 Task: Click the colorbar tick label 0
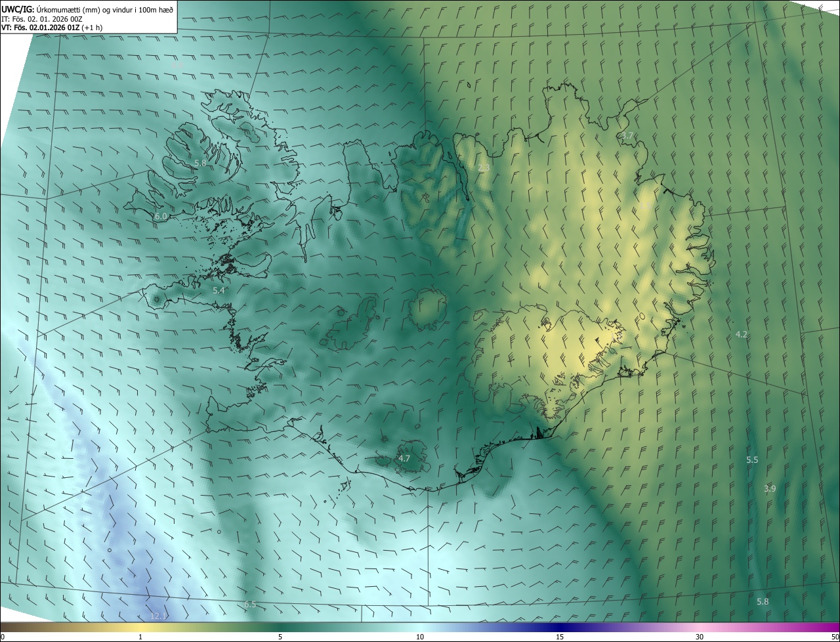click(x=3, y=637)
